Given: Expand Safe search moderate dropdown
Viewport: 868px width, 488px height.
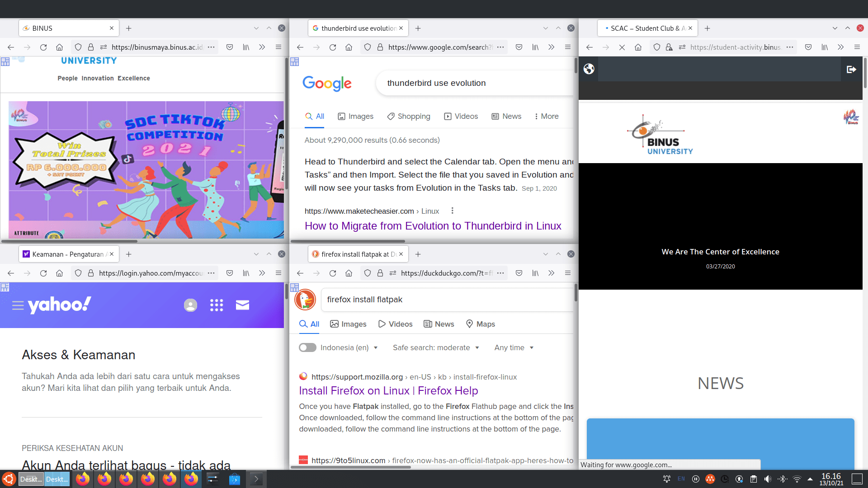Looking at the screenshot, I should [x=436, y=347].
